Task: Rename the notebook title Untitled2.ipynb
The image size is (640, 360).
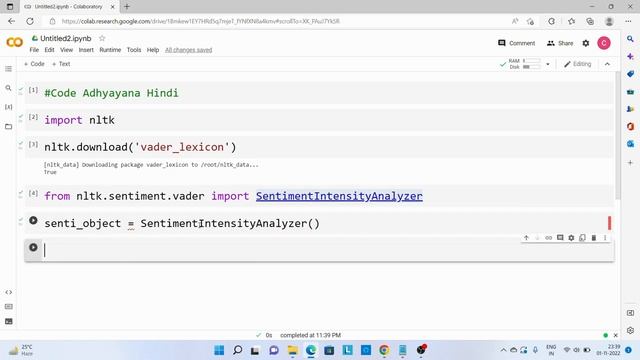Action: click(66, 38)
